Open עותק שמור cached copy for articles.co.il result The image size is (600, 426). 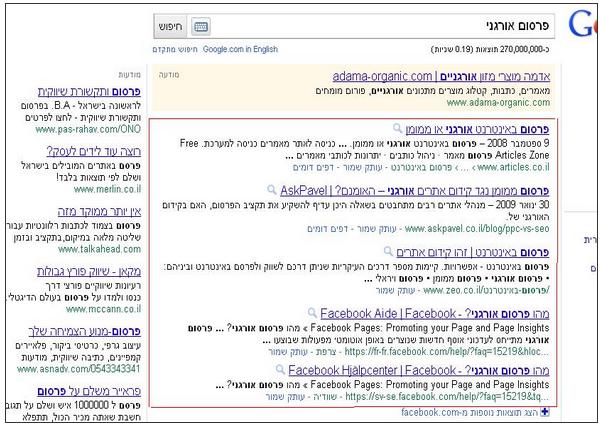(362, 167)
